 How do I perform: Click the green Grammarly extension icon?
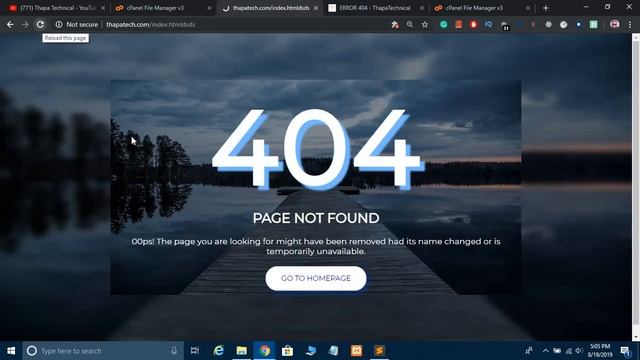pyautogui.click(x=443, y=24)
